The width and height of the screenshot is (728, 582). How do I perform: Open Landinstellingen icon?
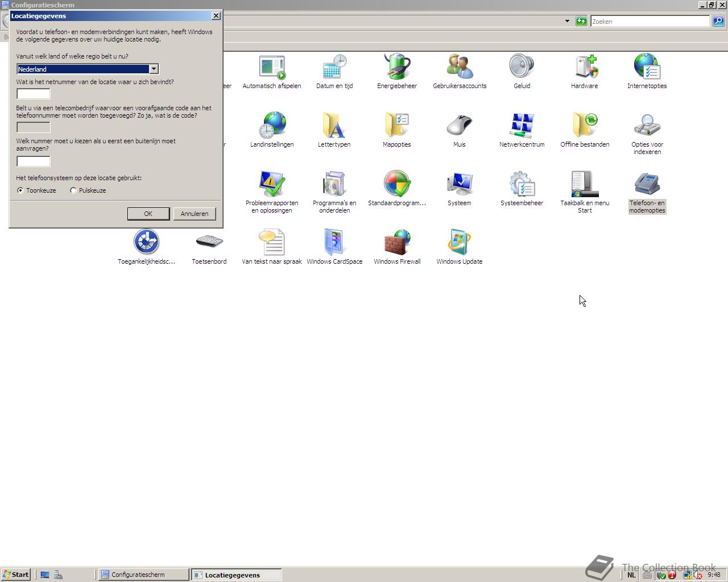click(x=272, y=126)
